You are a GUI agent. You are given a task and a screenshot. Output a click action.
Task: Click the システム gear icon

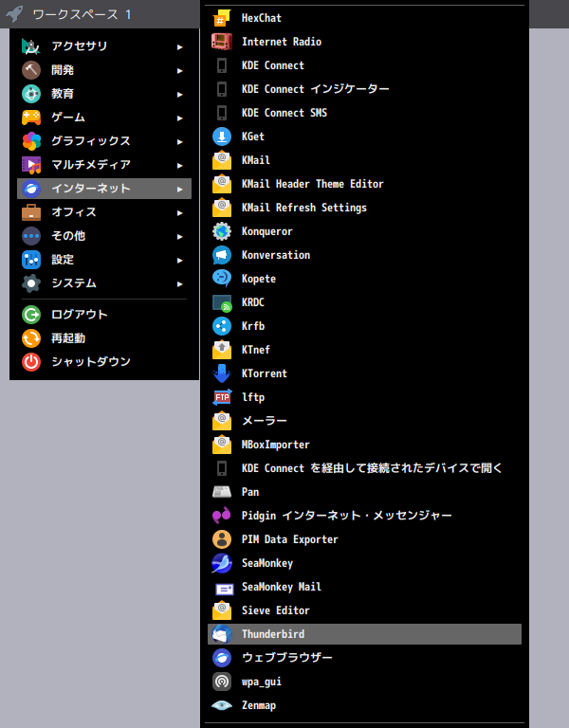(31, 283)
